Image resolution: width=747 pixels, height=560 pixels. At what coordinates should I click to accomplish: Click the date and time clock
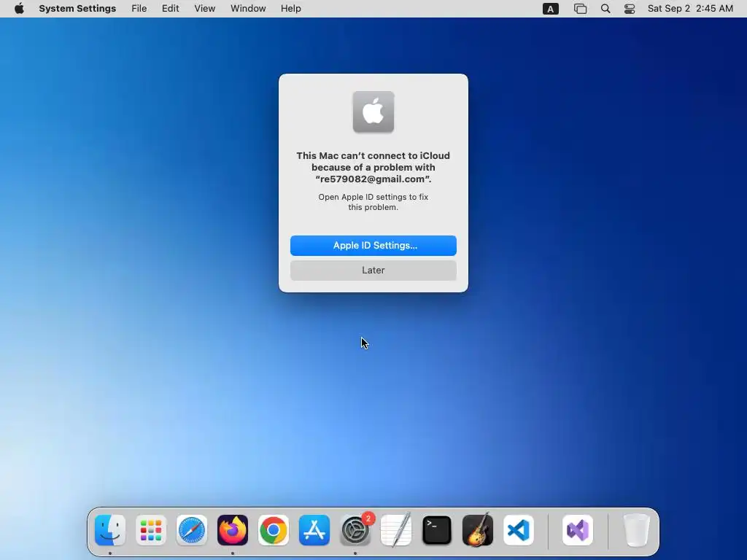[x=690, y=9]
